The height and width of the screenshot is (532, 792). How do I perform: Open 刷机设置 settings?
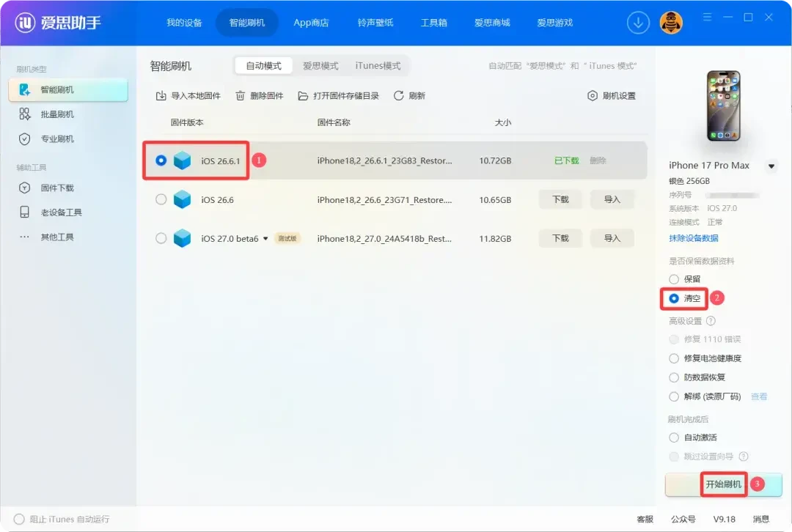pyautogui.click(x=612, y=96)
